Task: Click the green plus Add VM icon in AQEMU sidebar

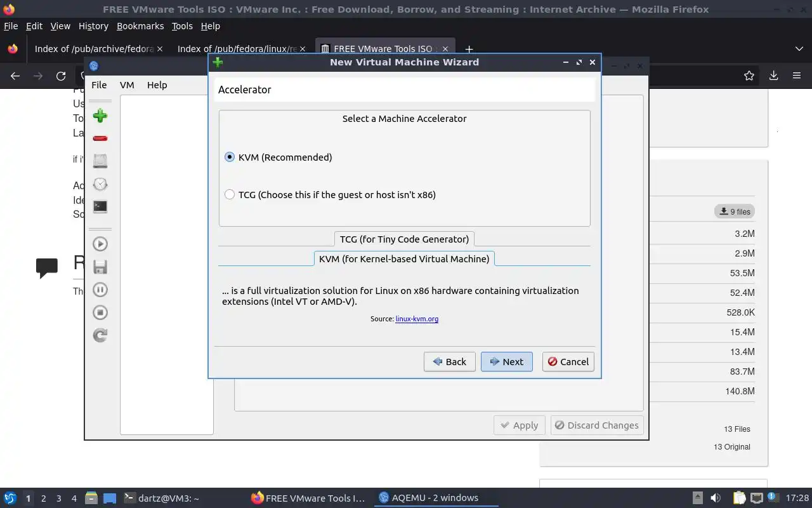Action: 100,116
